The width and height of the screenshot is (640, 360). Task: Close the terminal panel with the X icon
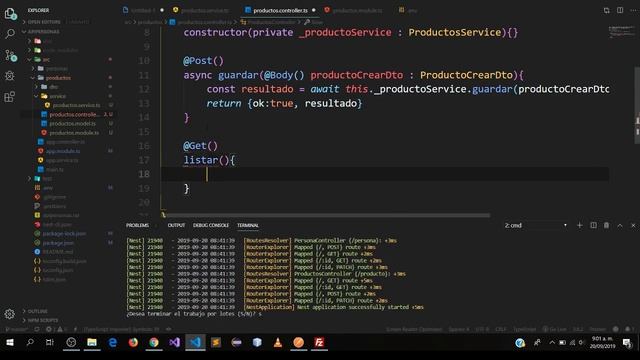[x=633, y=225]
